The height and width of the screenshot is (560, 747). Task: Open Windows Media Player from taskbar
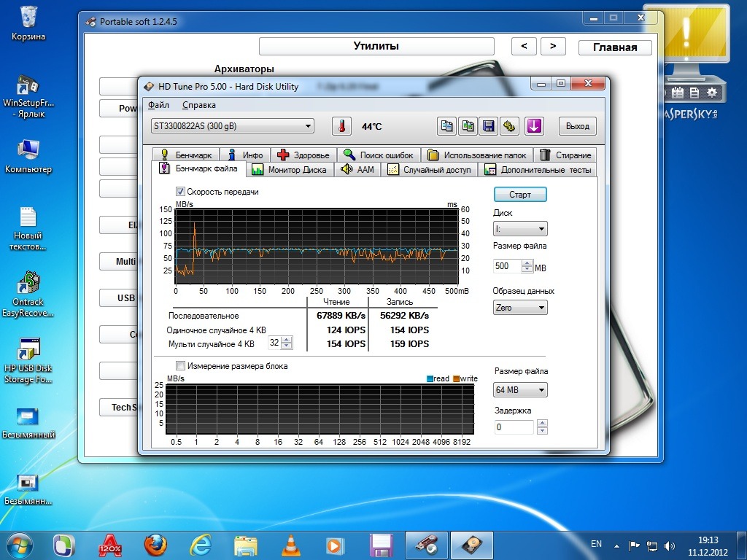[x=335, y=545]
